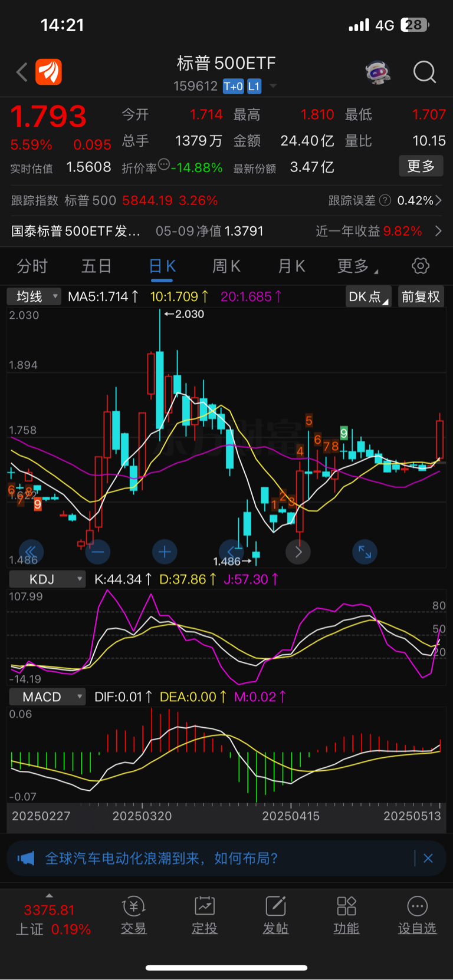This screenshot has height=980, width=453.
Task: Open the MACD indicator dropdown
Action: pos(47,697)
